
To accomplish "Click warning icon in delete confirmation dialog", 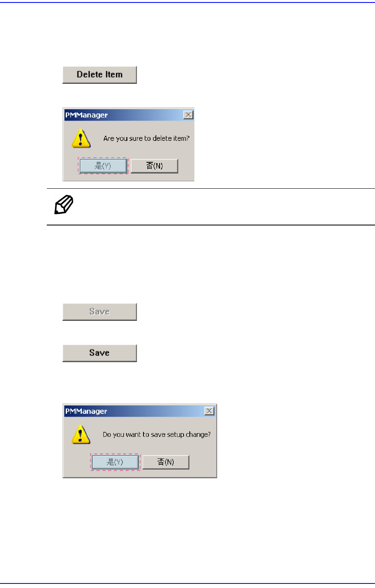I will (x=81, y=139).
